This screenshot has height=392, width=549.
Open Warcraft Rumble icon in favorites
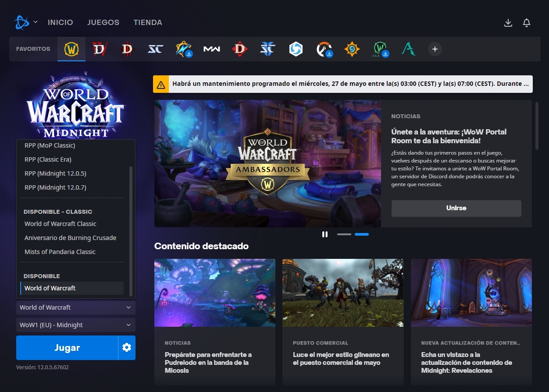[x=183, y=49]
